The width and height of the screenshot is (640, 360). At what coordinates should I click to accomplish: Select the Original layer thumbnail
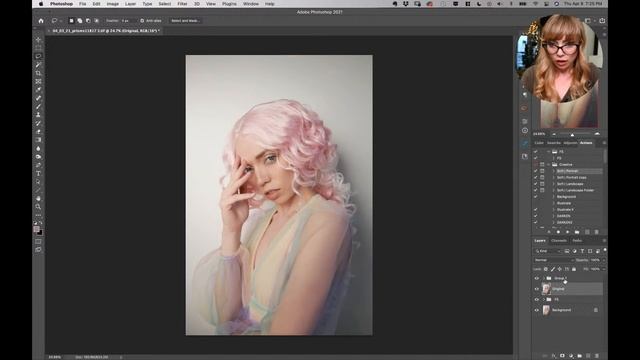point(546,289)
